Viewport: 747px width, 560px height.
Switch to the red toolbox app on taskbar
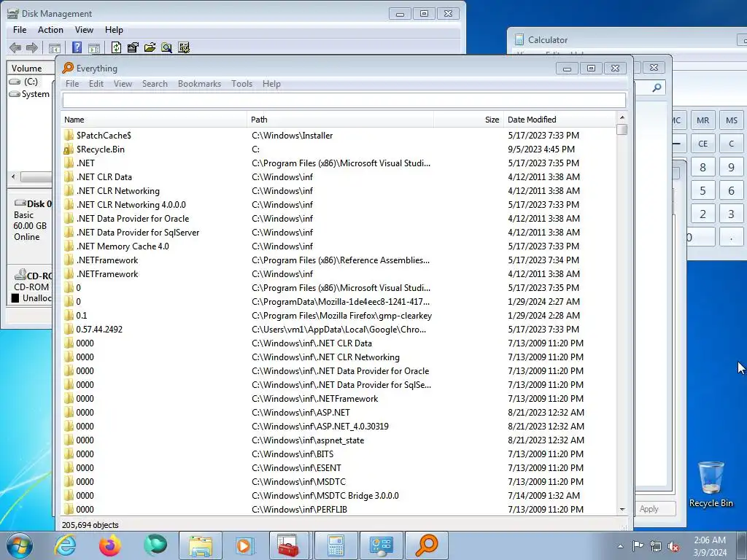pyautogui.click(x=290, y=545)
